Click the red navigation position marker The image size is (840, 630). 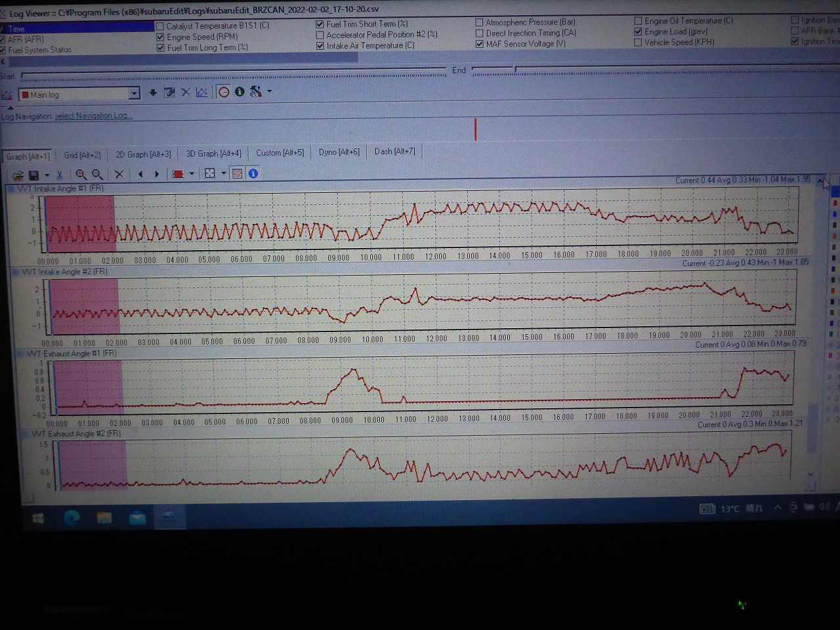(x=475, y=129)
